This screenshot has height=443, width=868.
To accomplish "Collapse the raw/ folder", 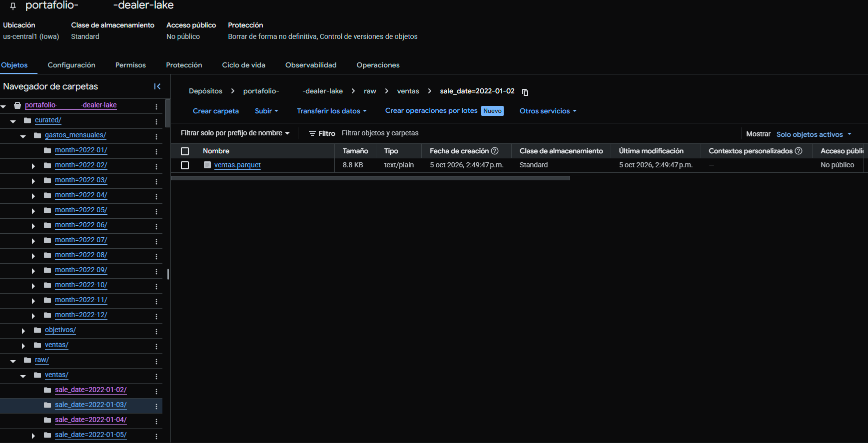I will click(13, 361).
